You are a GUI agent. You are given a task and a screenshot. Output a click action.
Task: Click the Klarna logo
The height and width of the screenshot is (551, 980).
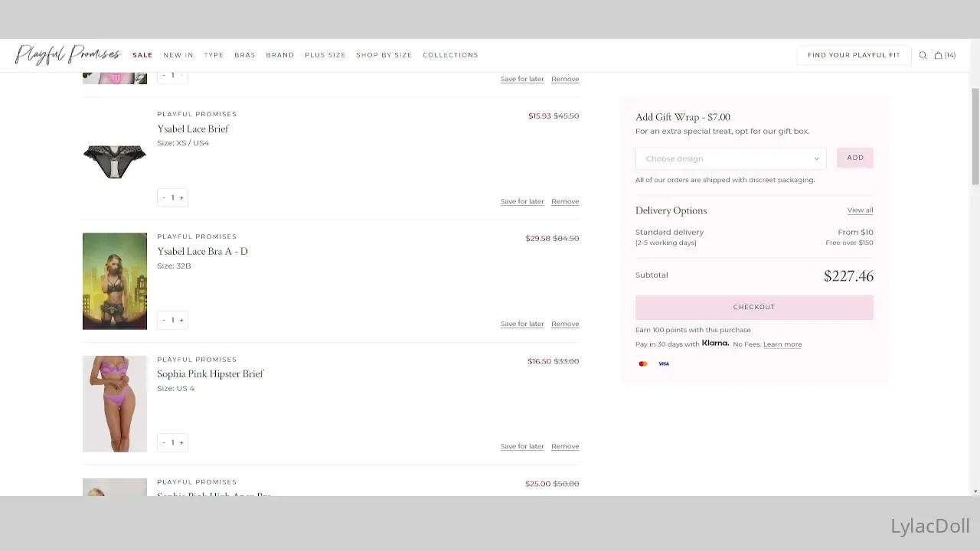(715, 344)
